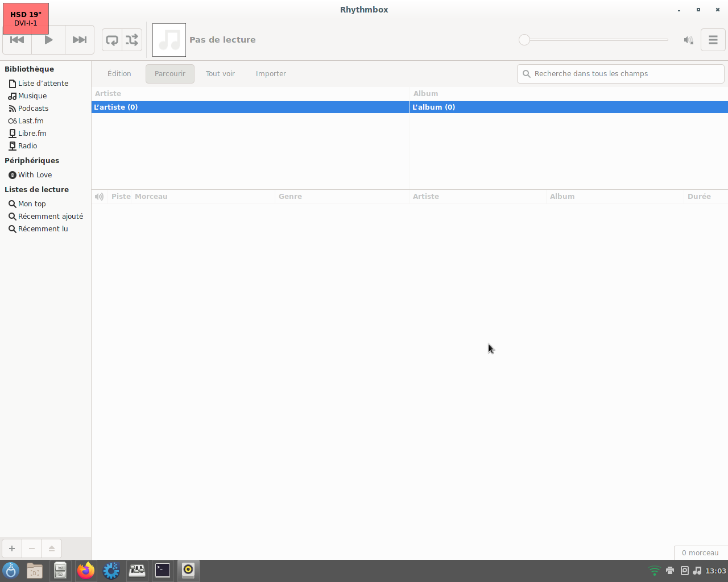Maximize the Rhythmbox window
The width and height of the screenshot is (728, 582).
(x=698, y=10)
